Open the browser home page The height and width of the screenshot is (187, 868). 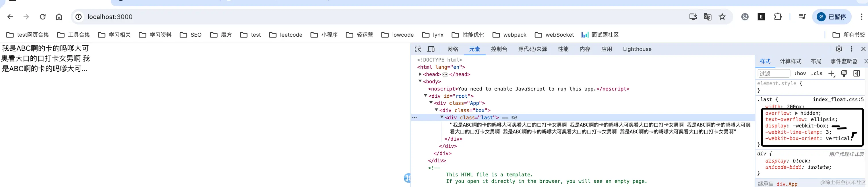[59, 17]
